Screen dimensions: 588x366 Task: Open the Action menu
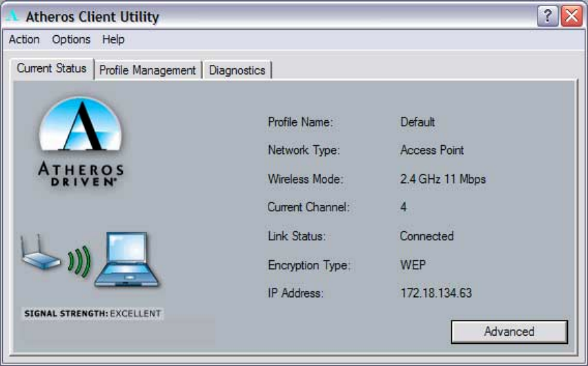point(24,39)
